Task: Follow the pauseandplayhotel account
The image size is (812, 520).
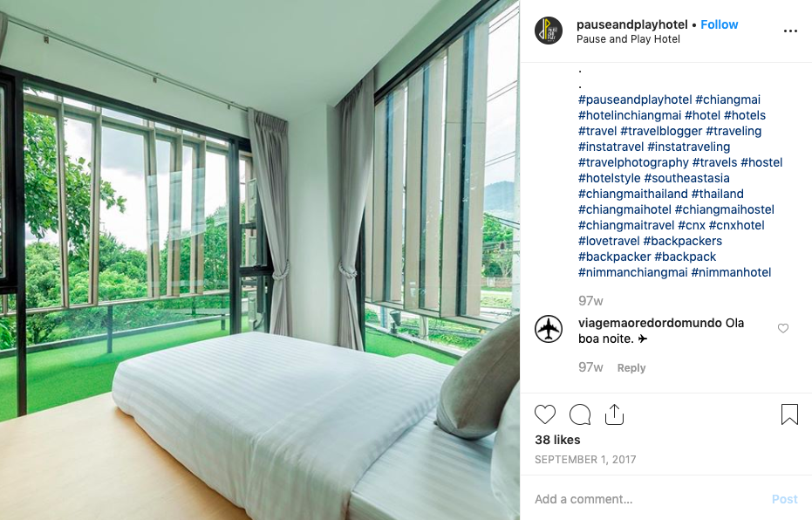Action: point(719,24)
